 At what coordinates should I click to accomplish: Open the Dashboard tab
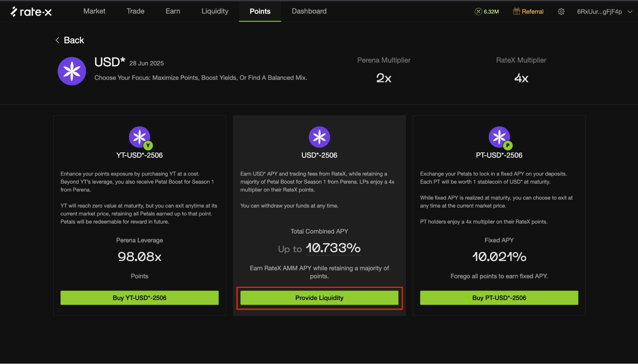point(309,11)
